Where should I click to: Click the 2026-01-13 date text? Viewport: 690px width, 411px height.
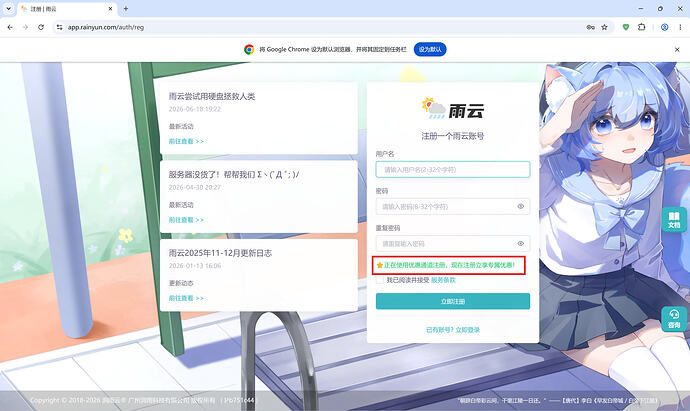pos(195,266)
